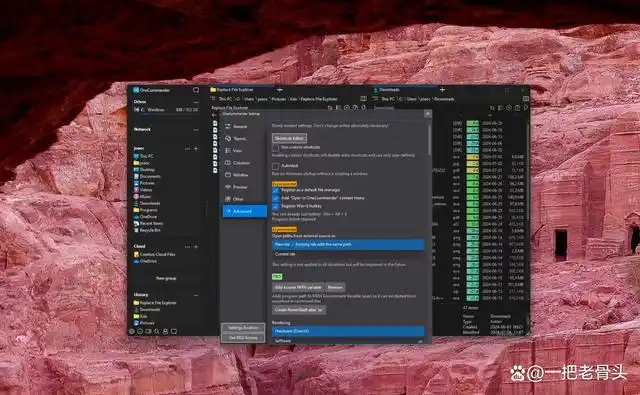Click the Shortcuts Editor button

pos(289,138)
